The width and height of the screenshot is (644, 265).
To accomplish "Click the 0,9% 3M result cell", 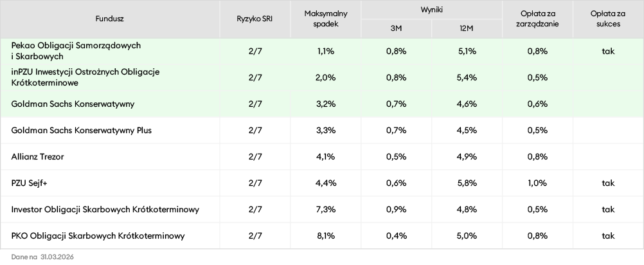I will [397, 210].
